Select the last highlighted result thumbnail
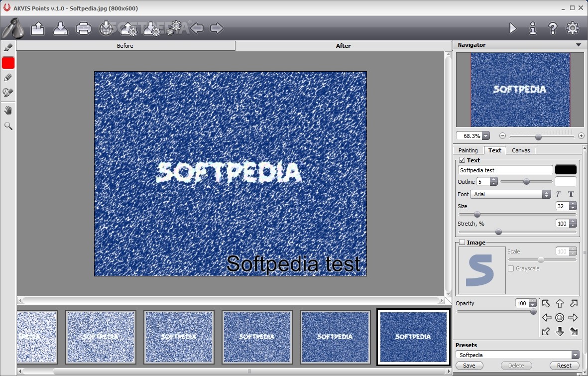This screenshot has width=588, height=376. 413,337
